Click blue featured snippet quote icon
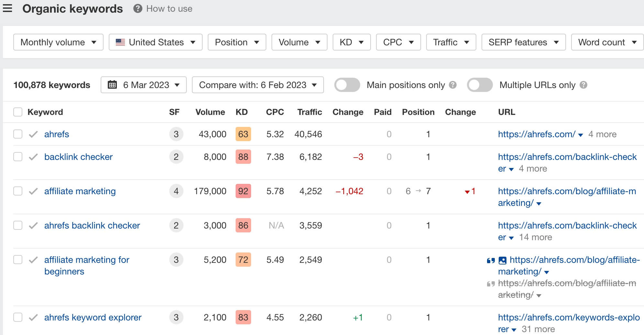This screenshot has width=644, height=335. (491, 260)
